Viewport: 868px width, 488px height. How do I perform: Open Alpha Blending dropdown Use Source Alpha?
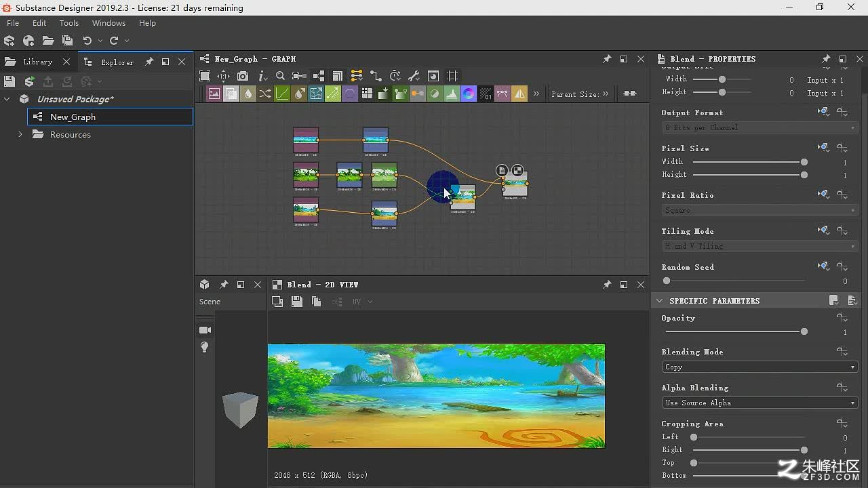click(x=760, y=403)
